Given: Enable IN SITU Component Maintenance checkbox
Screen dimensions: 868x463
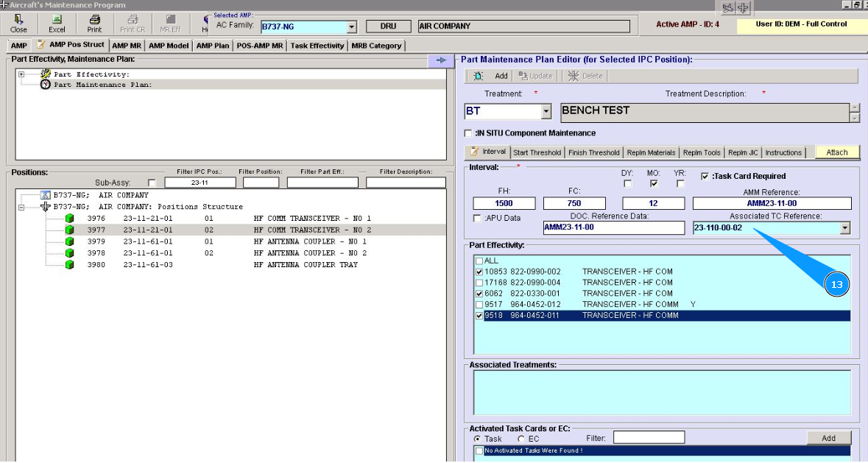Looking at the screenshot, I should coord(468,133).
